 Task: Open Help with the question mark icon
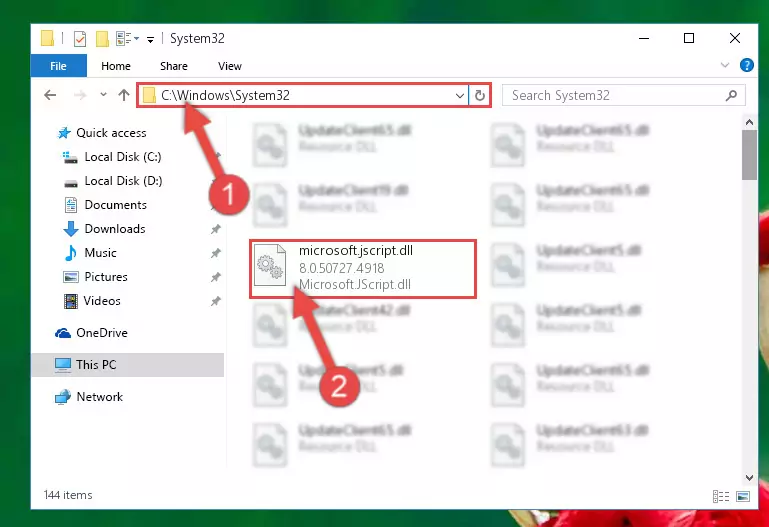tap(746, 65)
